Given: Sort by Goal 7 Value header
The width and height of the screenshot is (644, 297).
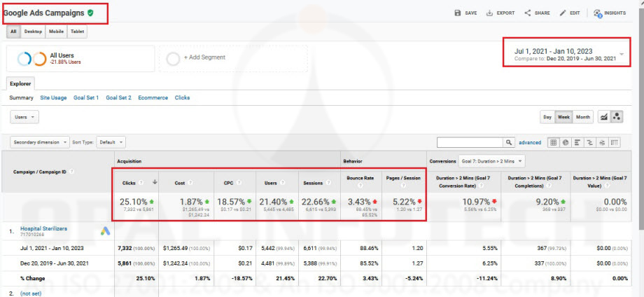Looking at the screenshot, I should pos(600,181).
